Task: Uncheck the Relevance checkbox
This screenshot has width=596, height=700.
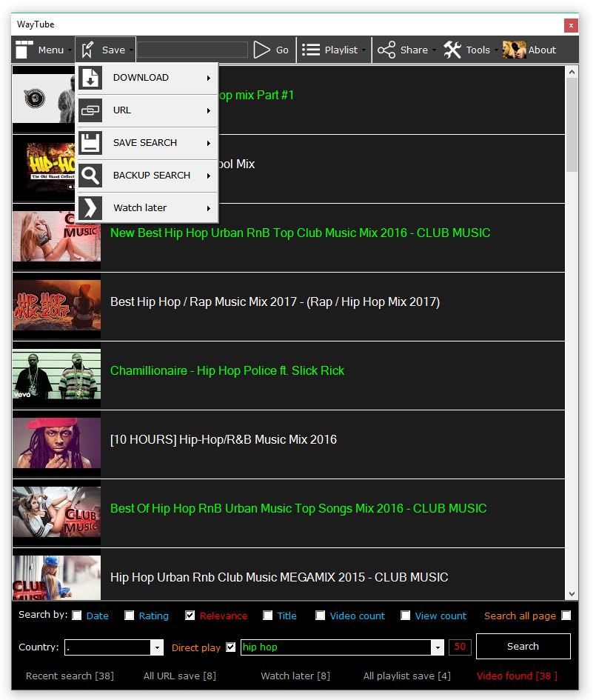Action: (190, 616)
